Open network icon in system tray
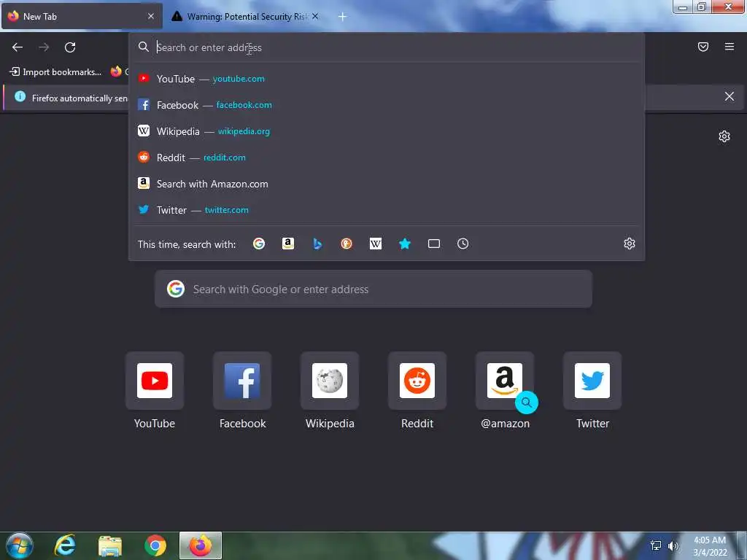This screenshot has width=747, height=560. tap(656, 545)
